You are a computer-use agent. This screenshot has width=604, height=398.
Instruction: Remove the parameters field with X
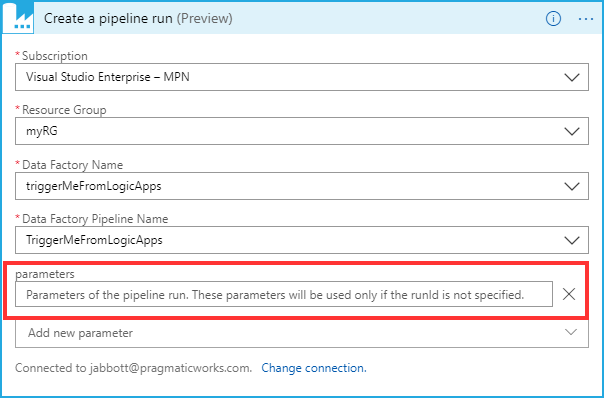click(569, 294)
